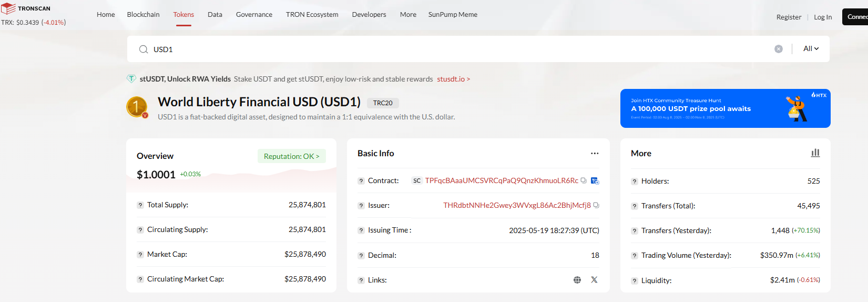Screen dimensions: 868x302
Task: Click the stusdt.io link
Action: (x=453, y=79)
